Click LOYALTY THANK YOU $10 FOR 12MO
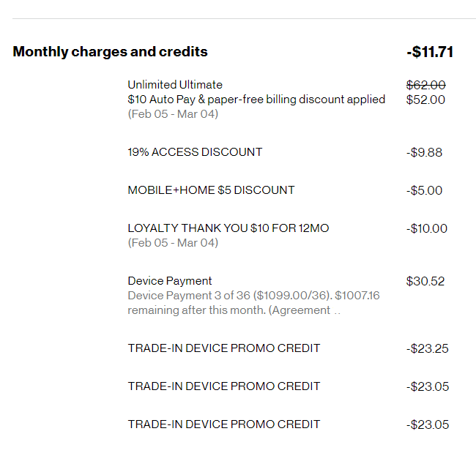 228,228
